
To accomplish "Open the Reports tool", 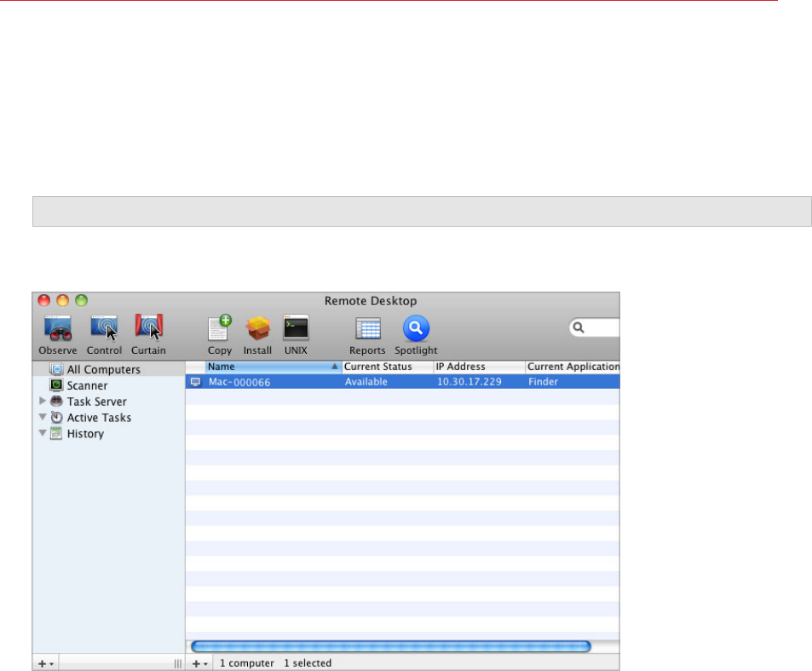I will tap(368, 328).
